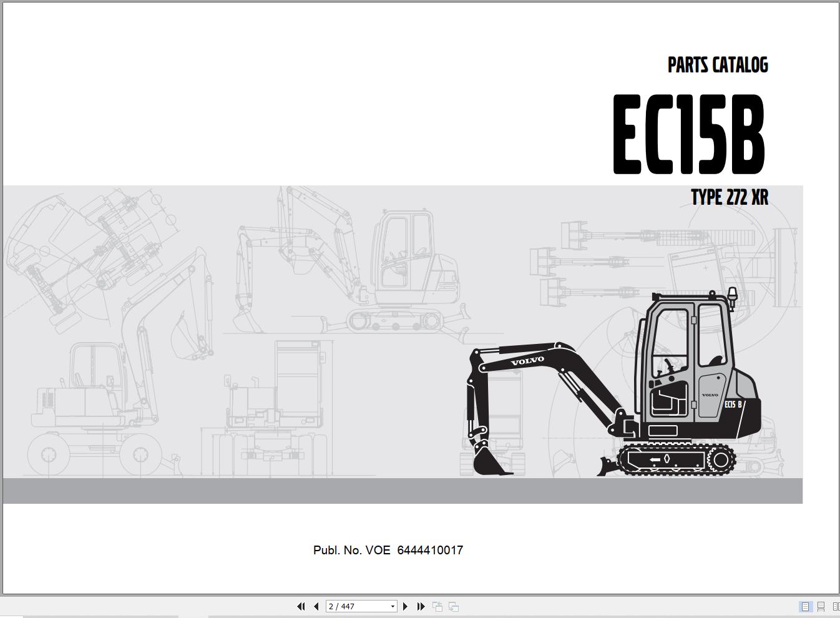Go to the next page
840x618 pixels.
click(405, 606)
